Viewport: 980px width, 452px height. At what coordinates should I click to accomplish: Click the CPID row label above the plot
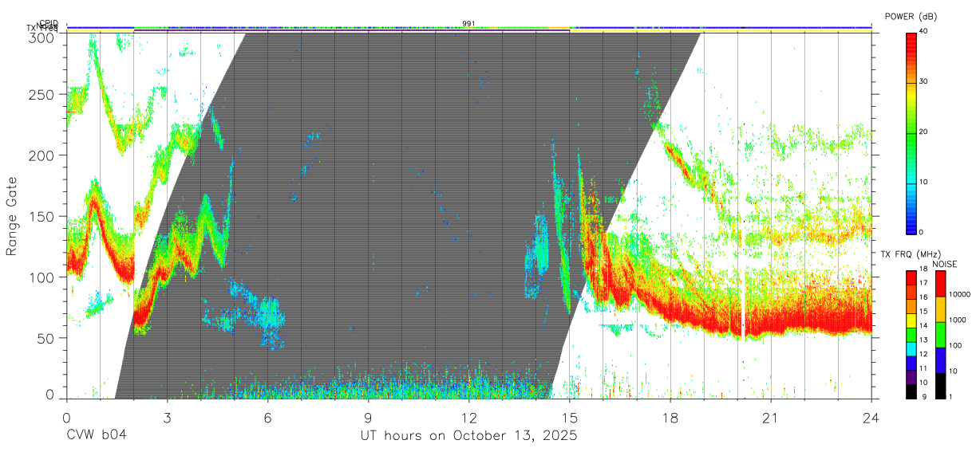coord(48,24)
